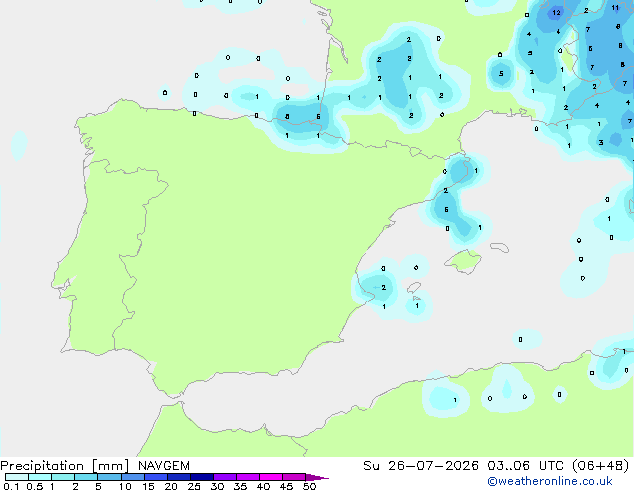
Task: Click the "(06+48)" forecast offset text
Action: pyautogui.click(x=601, y=466)
